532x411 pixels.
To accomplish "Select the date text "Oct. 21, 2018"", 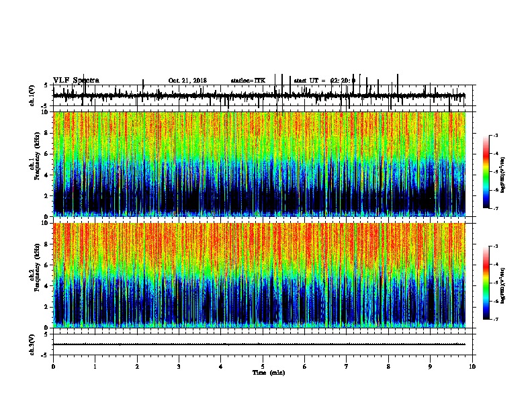I will tap(187, 81).
